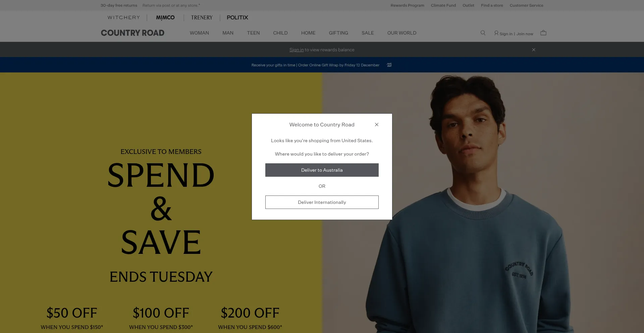Visit the Witchery brand logo

(x=124, y=17)
